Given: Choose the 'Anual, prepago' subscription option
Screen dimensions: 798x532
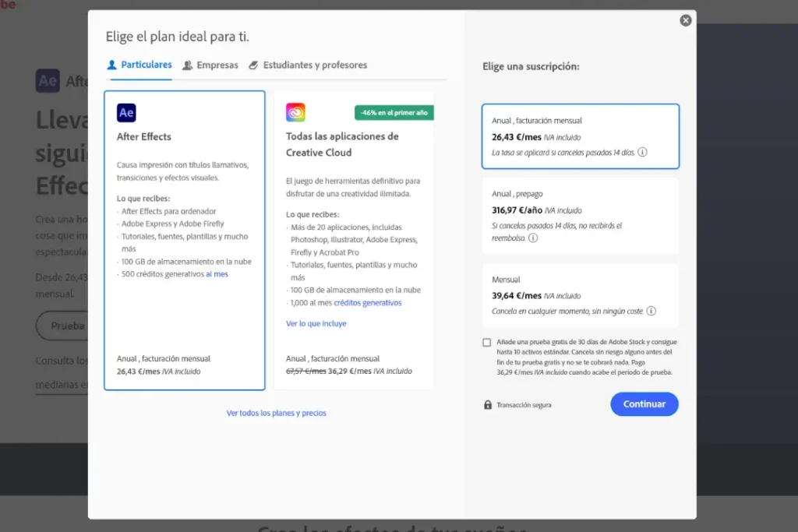Looking at the screenshot, I should click(x=580, y=215).
